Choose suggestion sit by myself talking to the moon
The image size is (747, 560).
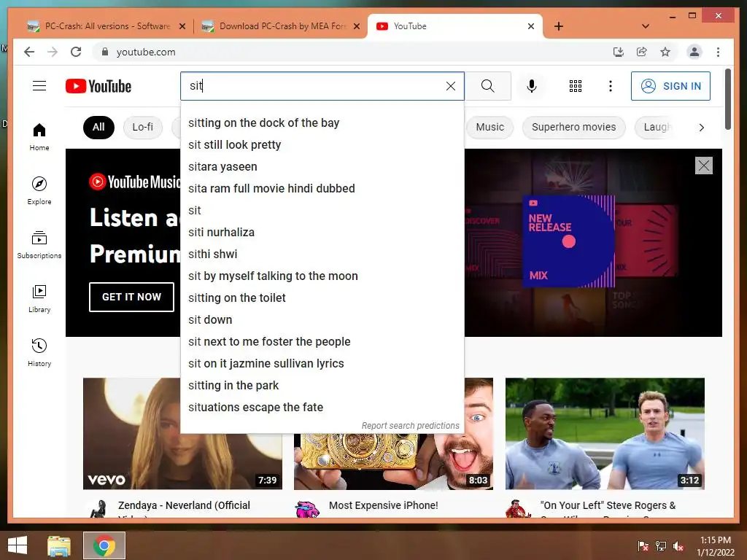[x=322, y=276]
